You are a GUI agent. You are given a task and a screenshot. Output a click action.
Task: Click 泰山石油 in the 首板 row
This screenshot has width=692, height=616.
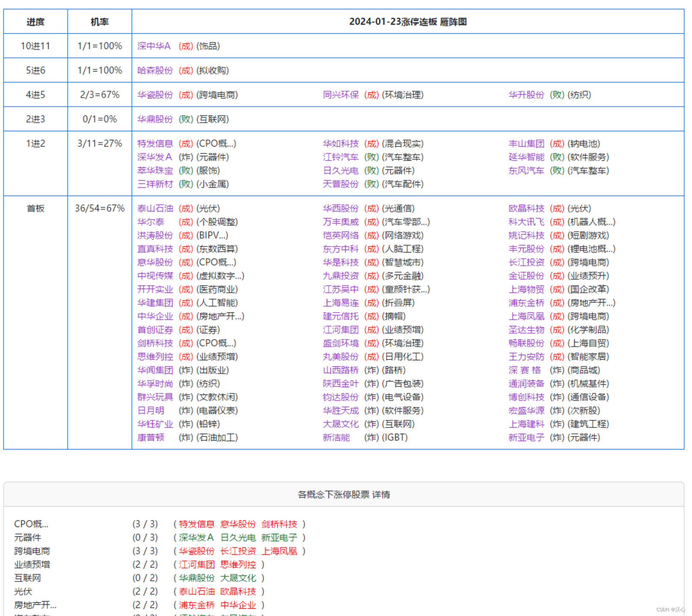[155, 209]
